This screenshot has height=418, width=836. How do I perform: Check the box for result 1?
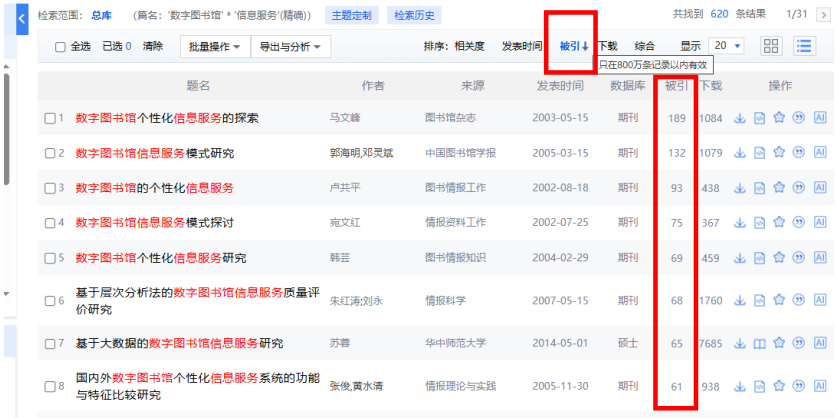point(50,119)
